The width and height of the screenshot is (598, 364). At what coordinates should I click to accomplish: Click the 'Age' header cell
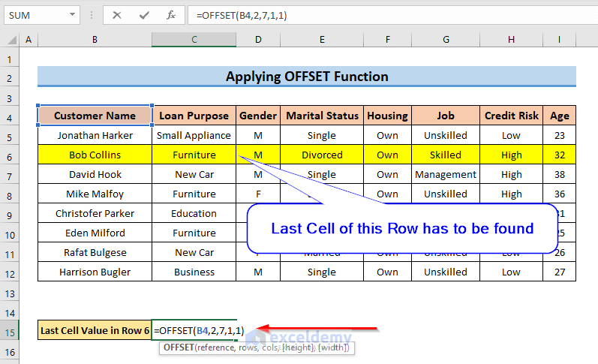559,116
